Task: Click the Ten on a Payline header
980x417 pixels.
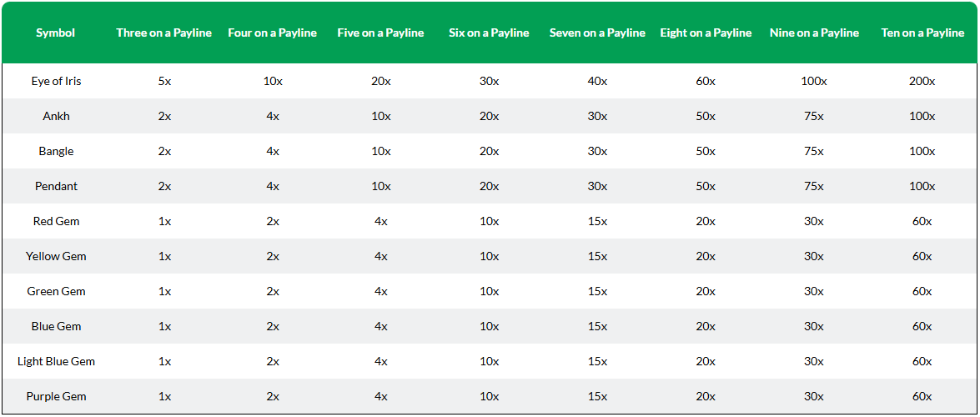Action: [x=922, y=33]
